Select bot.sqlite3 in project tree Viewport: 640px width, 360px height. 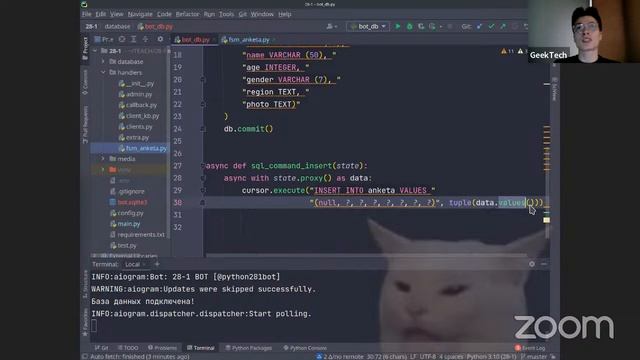(x=129, y=202)
